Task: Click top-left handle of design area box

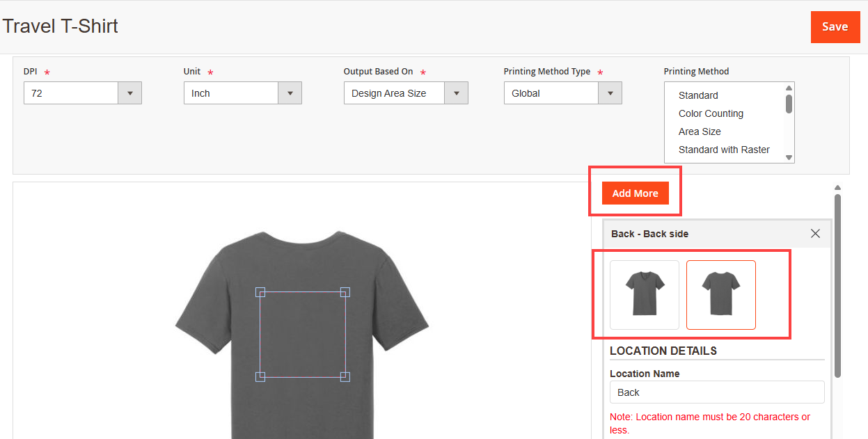Action: click(x=260, y=292)
